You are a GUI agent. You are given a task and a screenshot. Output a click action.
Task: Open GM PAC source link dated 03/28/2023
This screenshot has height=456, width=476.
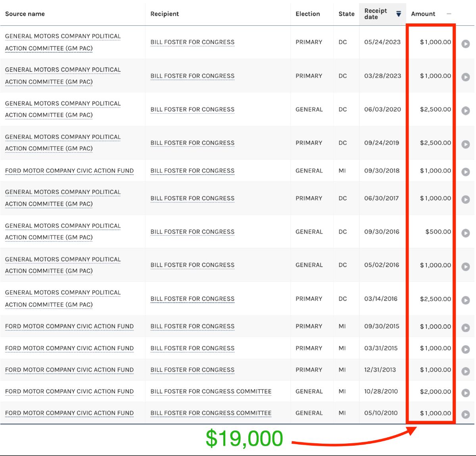tap(63, 76)
